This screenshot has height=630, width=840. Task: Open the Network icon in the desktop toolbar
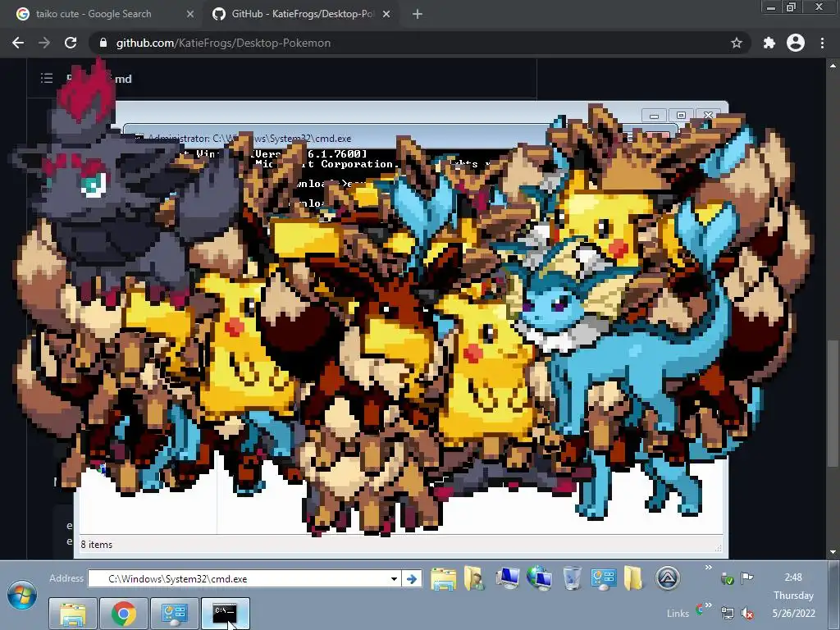point(539,578)
